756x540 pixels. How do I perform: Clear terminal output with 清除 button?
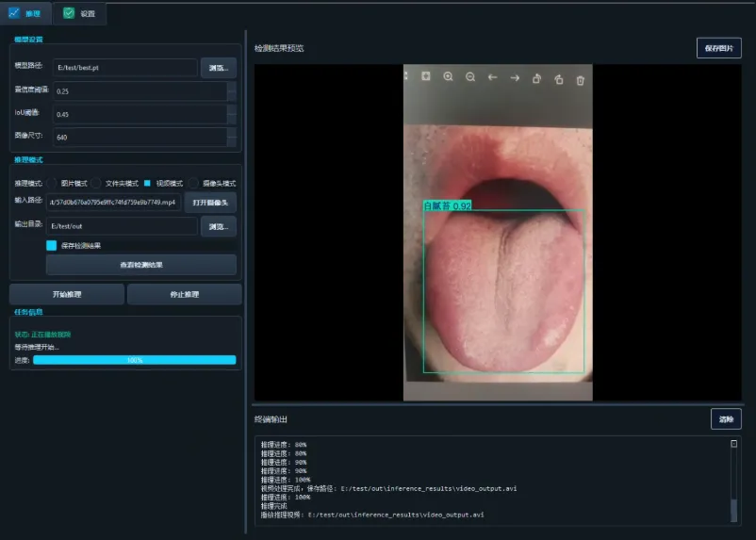(726, 419)
